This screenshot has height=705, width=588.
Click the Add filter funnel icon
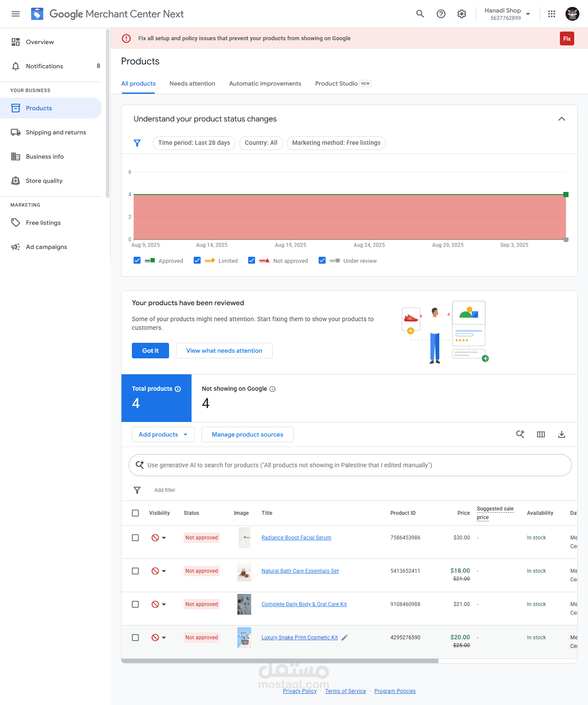[x=137, y=490]
